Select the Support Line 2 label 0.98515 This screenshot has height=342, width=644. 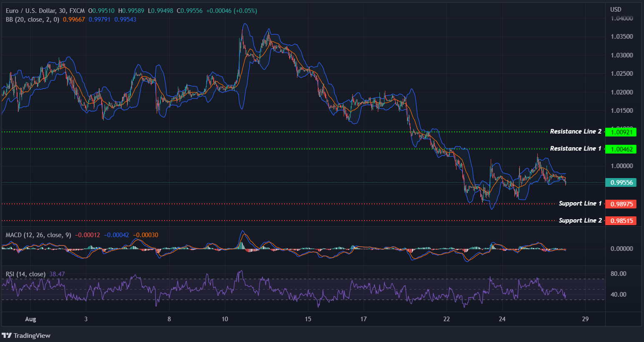coord(621,221)
